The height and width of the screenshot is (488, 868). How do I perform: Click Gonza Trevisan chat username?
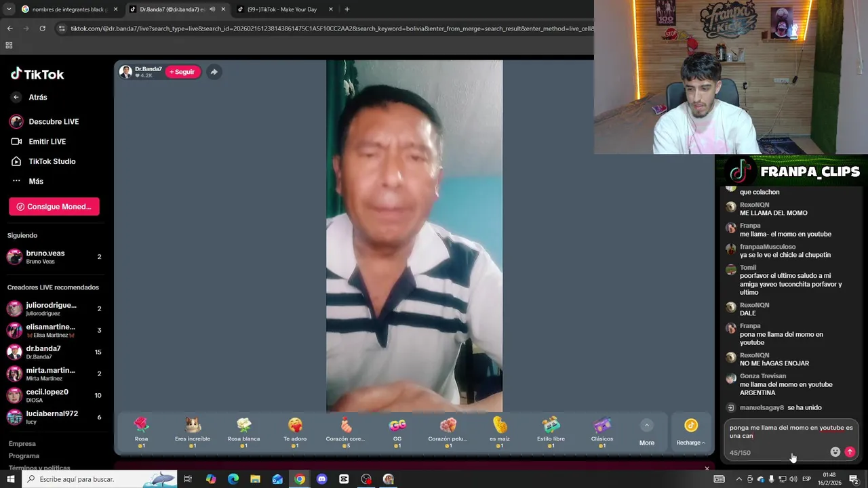click(x=763, y=376)
